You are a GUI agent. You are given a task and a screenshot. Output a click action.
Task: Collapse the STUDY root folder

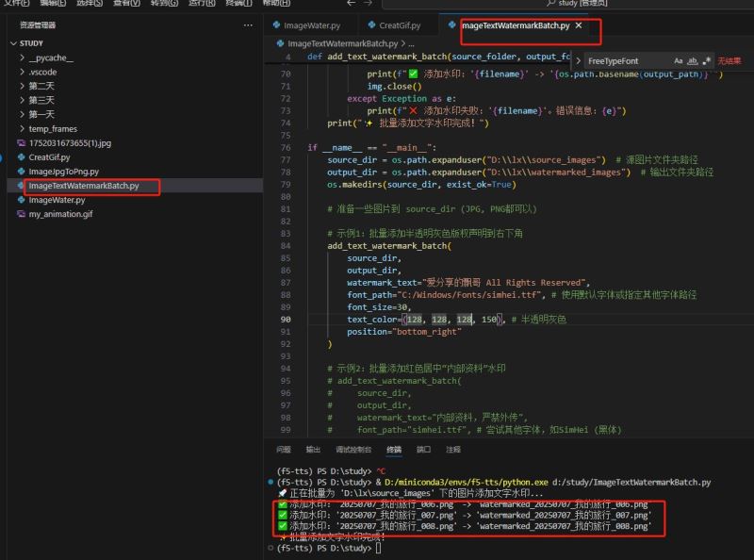tap(13, 43)
